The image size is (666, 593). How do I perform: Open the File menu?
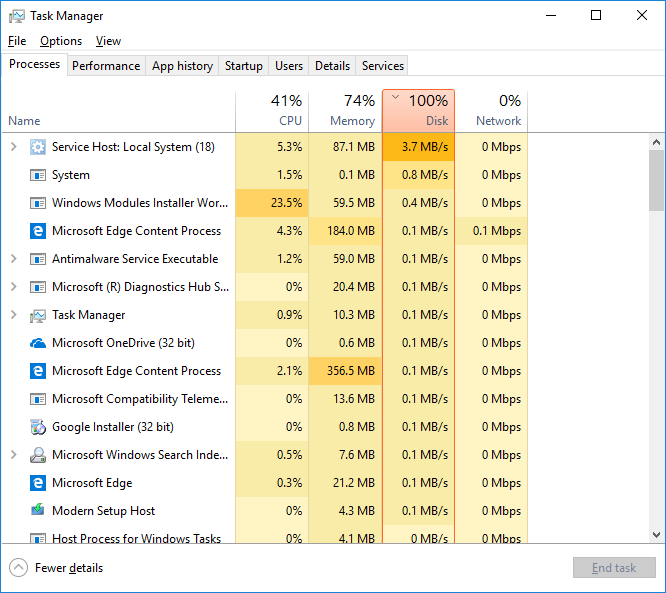coord(17,41)
